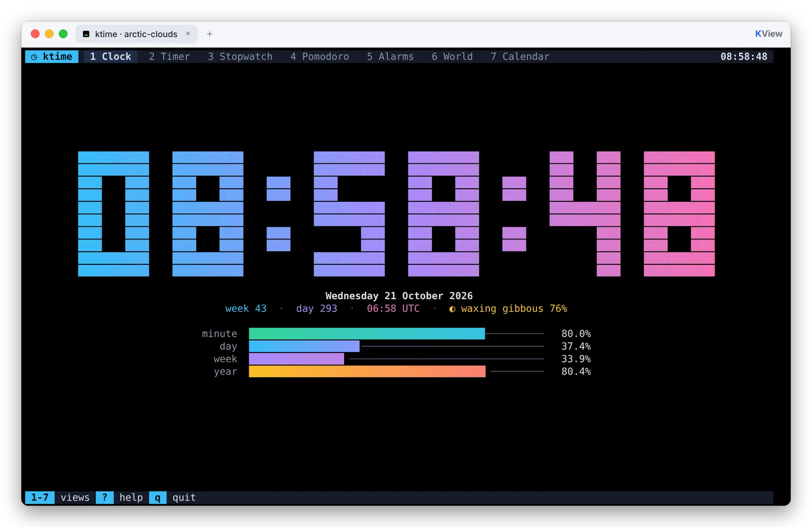Click the small 08:58:48 clock in header

click(x=744, y=56)
